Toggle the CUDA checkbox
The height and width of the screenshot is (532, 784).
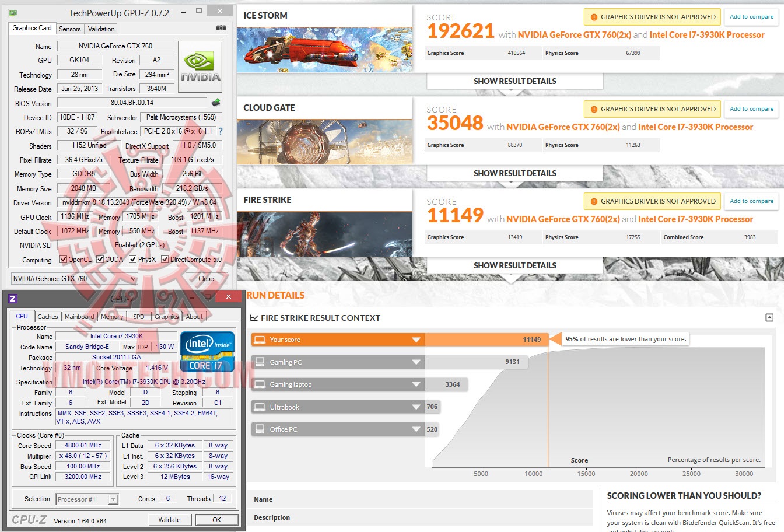100,260
